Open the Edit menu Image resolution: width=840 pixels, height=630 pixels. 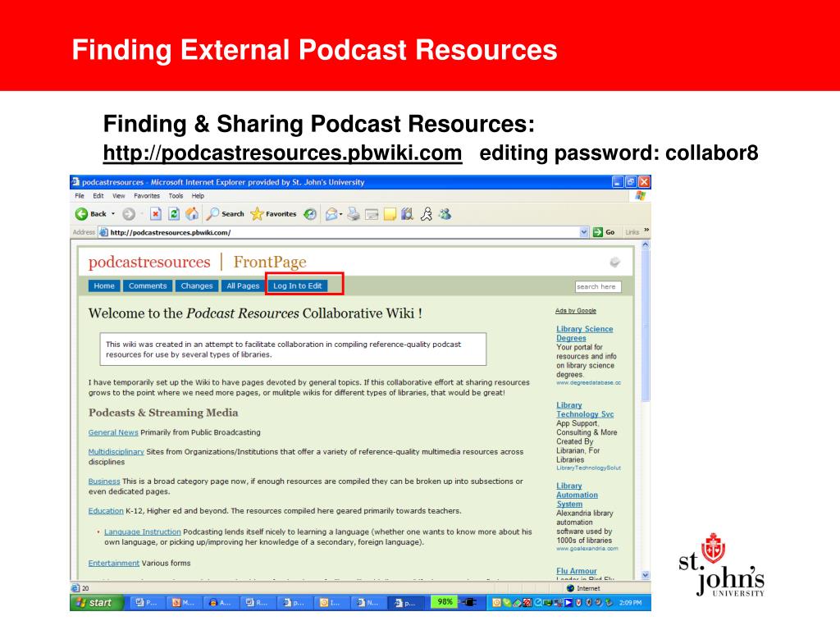[x=98, y=196]
